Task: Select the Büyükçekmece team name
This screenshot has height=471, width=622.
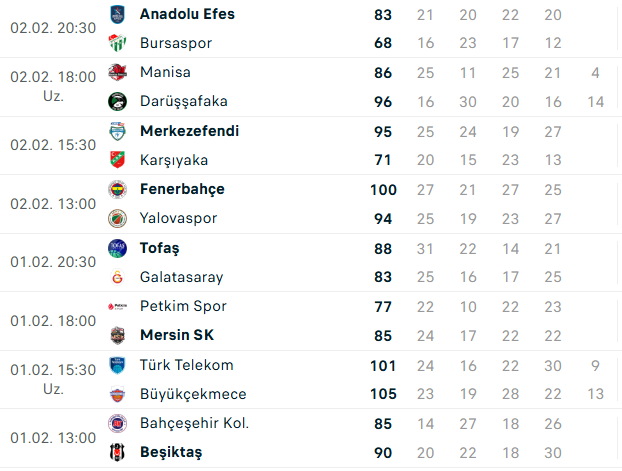Action: tap(193, 394)
